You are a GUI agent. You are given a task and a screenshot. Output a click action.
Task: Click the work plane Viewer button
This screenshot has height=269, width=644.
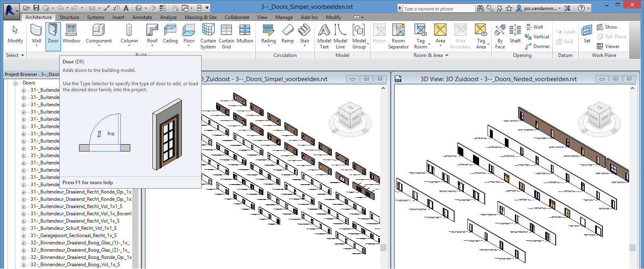point(608,46)
